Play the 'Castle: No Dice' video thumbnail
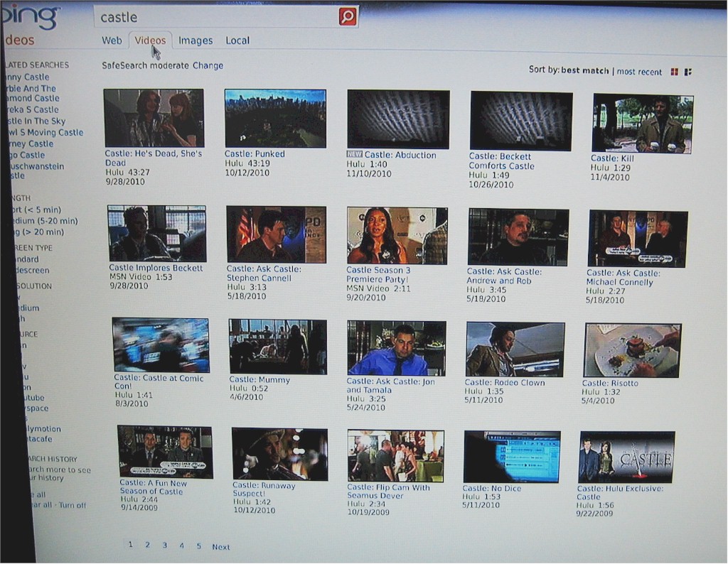728x564 pixels. click(x=512, y=457)
